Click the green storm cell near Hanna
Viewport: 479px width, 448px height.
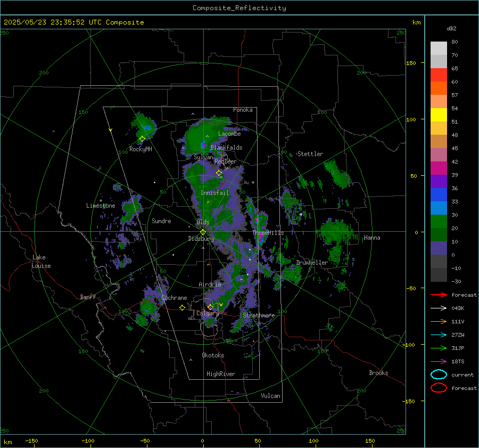[x=336, y=232]
